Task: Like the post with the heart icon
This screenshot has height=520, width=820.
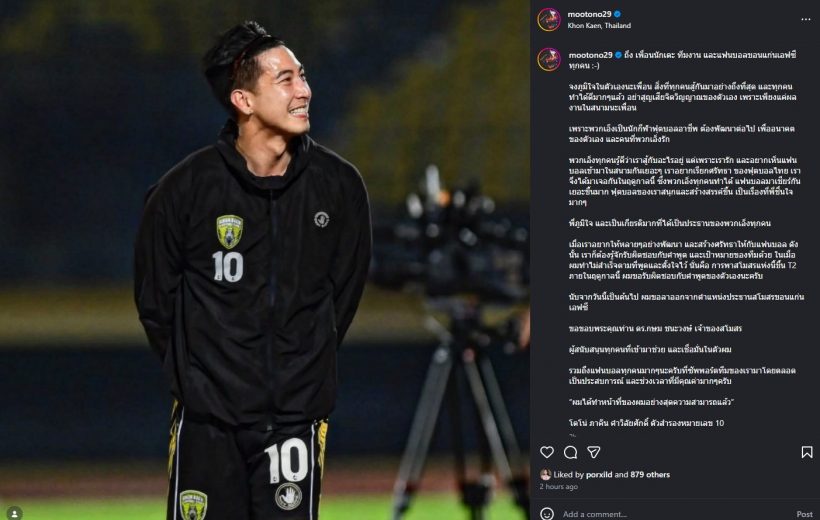Action: [547, 452]
